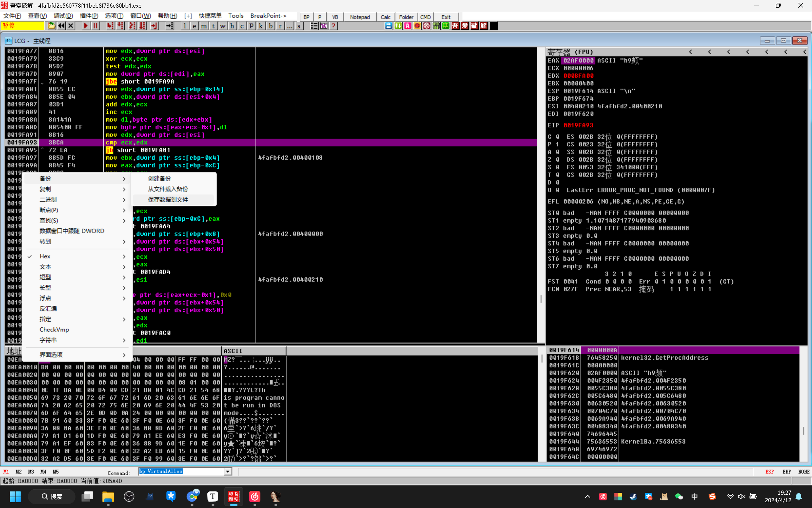The height and width of the screenshot is (508, 812).
Task: Open Memory map with 'm' button
Action: [x=204, y=26]
